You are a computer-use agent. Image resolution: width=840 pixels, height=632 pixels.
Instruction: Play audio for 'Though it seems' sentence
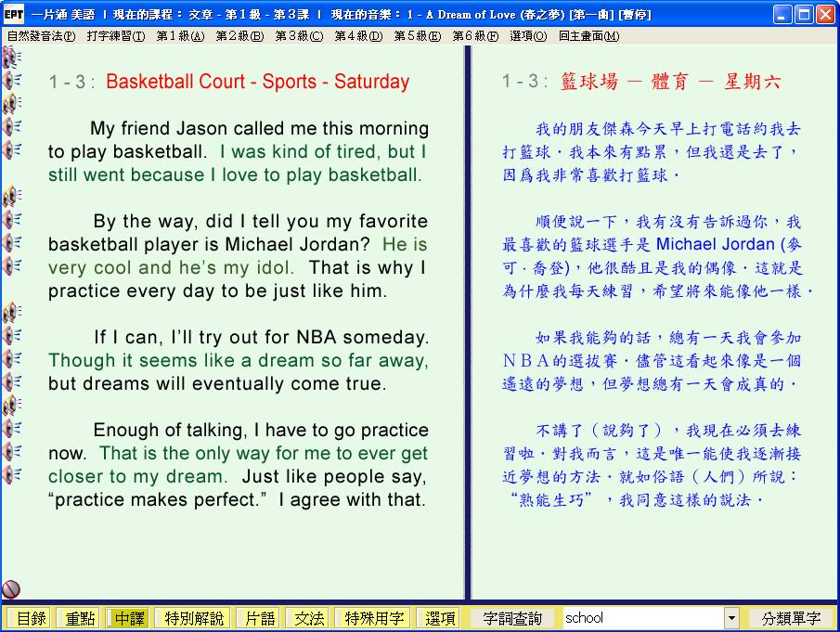[11, 358]
